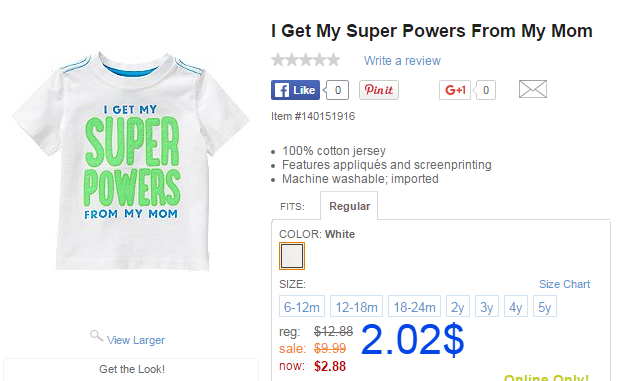
Task: Click the email envelope share icon
Action: (533, 89)
